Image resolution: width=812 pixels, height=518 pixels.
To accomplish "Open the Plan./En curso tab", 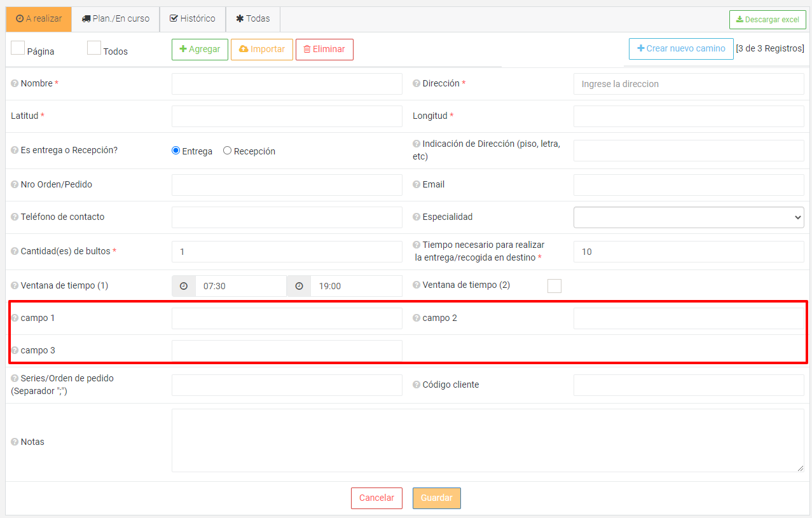I will coord(116,19).
